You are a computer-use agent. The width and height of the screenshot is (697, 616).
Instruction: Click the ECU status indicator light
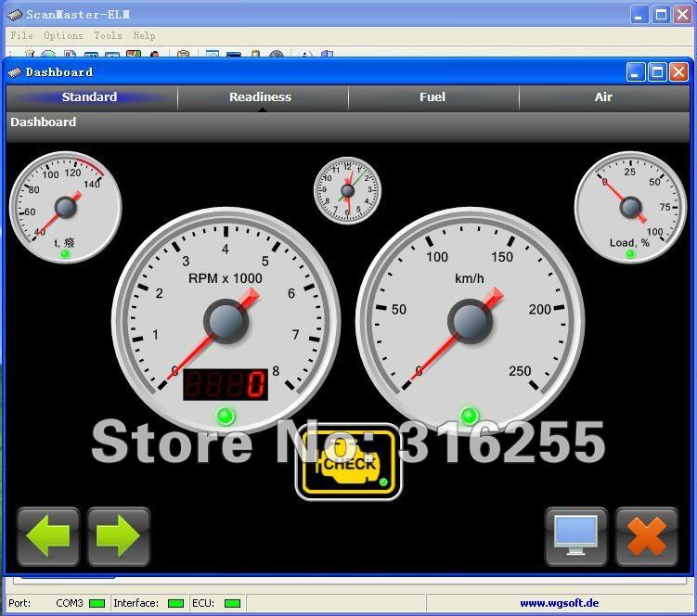[x=232, y=603]
